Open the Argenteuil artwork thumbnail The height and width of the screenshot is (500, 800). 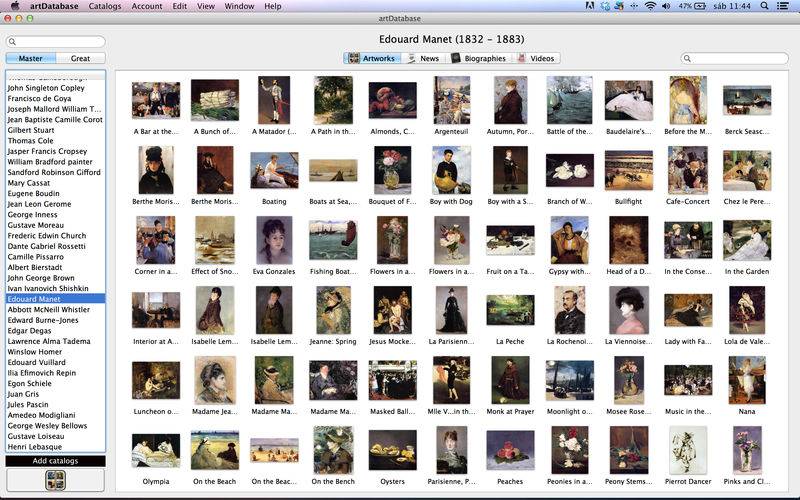(x=452, y=100)
